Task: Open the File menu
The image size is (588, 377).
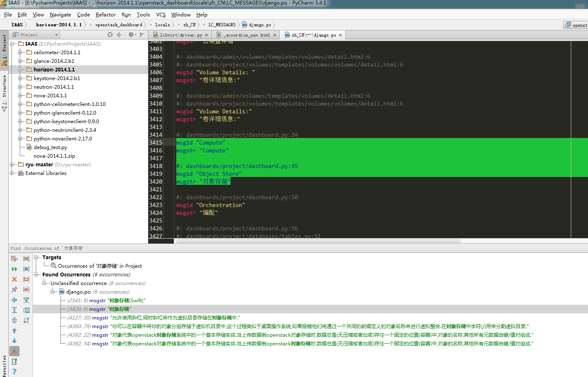Action: (8, 14)
